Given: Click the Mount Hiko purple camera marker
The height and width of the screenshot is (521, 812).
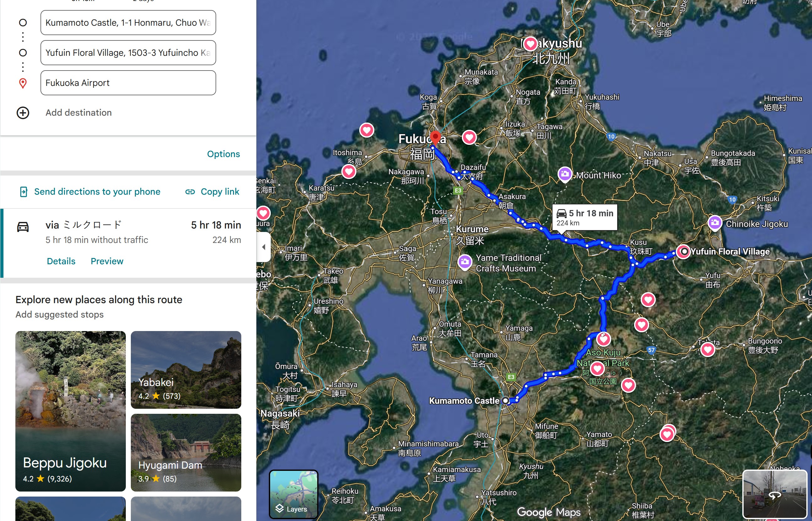Looking at the screenshot, I should pyautogui.click(x=564, y=175).
